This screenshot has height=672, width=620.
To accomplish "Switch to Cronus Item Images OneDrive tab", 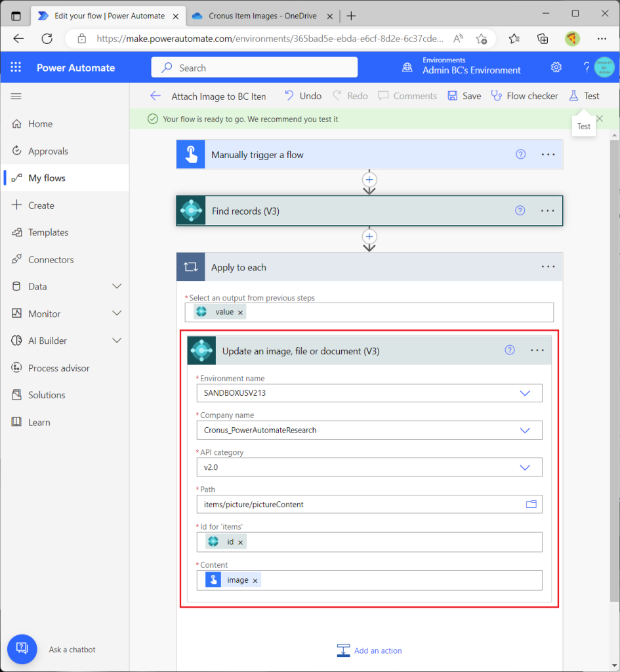I will [261, 16].
